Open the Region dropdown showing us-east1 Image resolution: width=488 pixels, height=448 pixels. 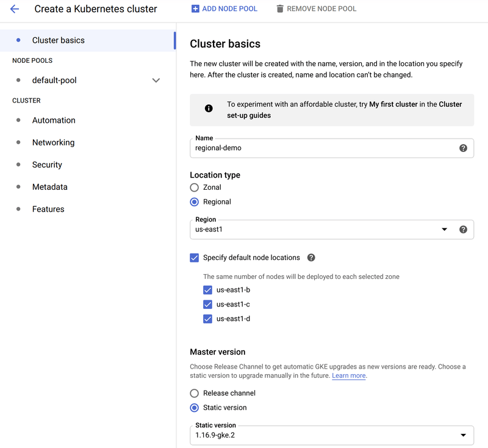[445, 229]
